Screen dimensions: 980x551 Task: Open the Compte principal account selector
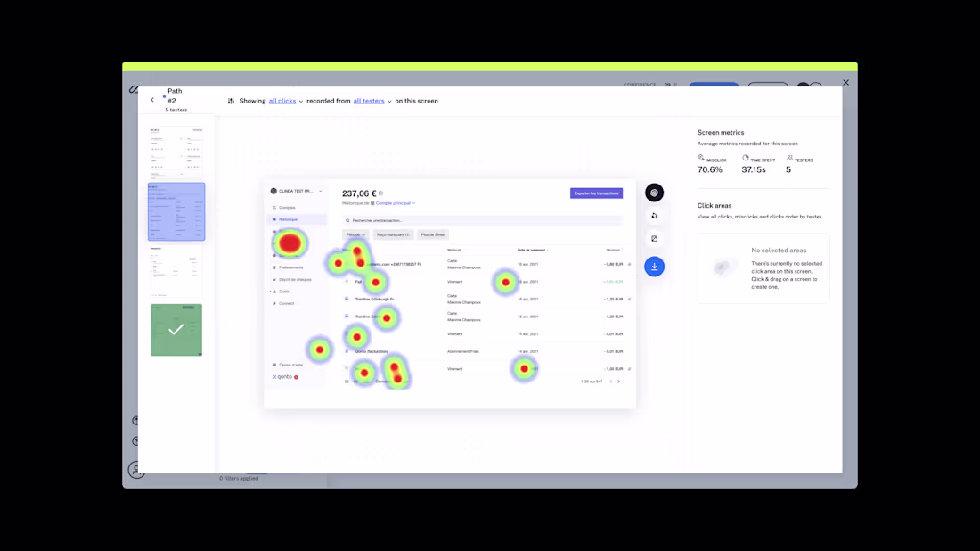pyautogui.click(x=394, y=203)
